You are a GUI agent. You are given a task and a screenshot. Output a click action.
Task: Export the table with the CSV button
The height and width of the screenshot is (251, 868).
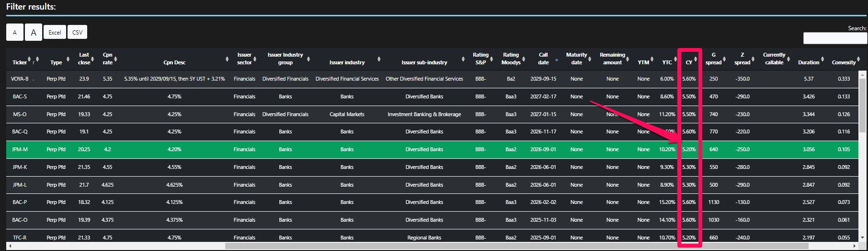pos(77,32)
